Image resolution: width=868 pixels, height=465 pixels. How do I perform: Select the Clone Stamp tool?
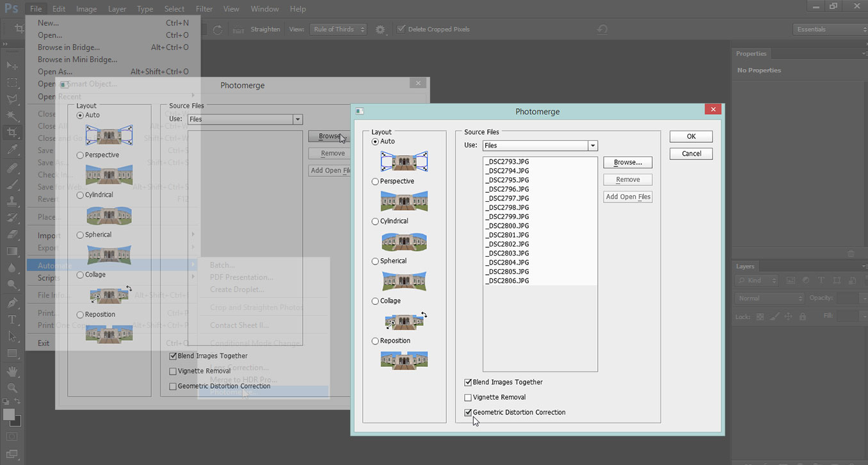(12, 200)
